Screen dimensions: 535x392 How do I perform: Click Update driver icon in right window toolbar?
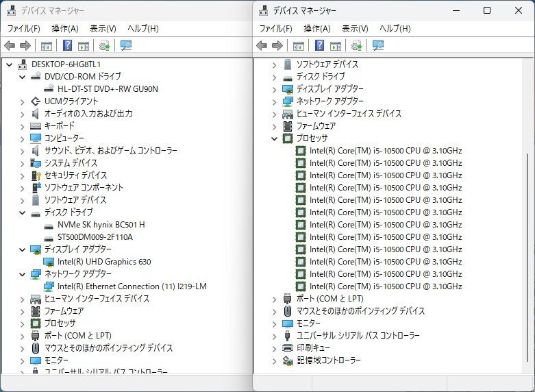pos(357,45)
